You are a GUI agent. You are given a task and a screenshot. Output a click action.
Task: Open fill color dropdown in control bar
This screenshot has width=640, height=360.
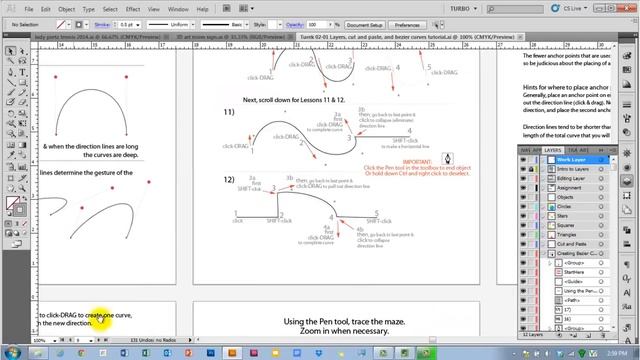69,25
